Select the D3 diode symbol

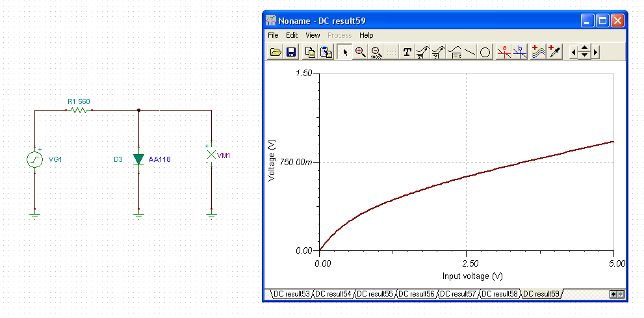[x=139, y=160]
